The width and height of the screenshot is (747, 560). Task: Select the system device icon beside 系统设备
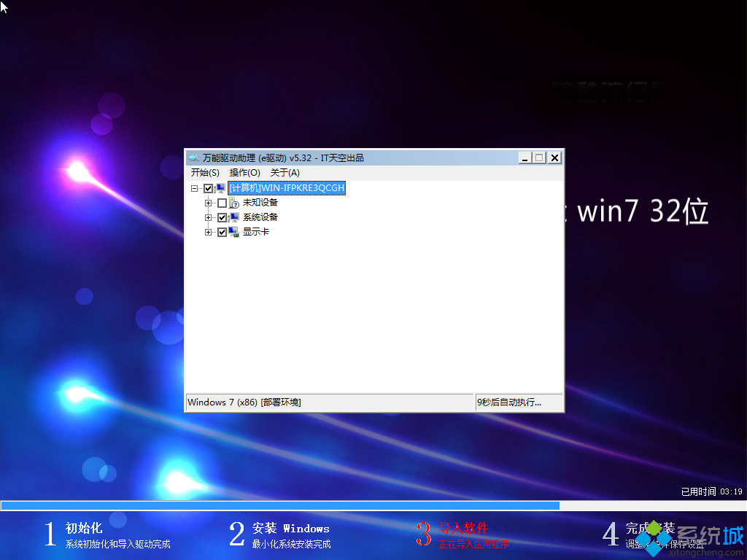tap(233, 217)
